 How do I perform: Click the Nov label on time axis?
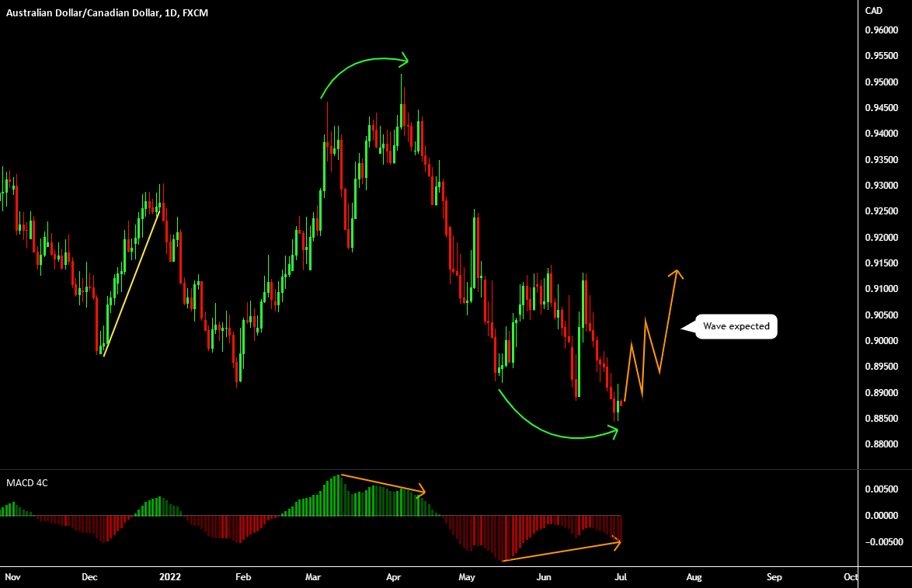[12, 577]
